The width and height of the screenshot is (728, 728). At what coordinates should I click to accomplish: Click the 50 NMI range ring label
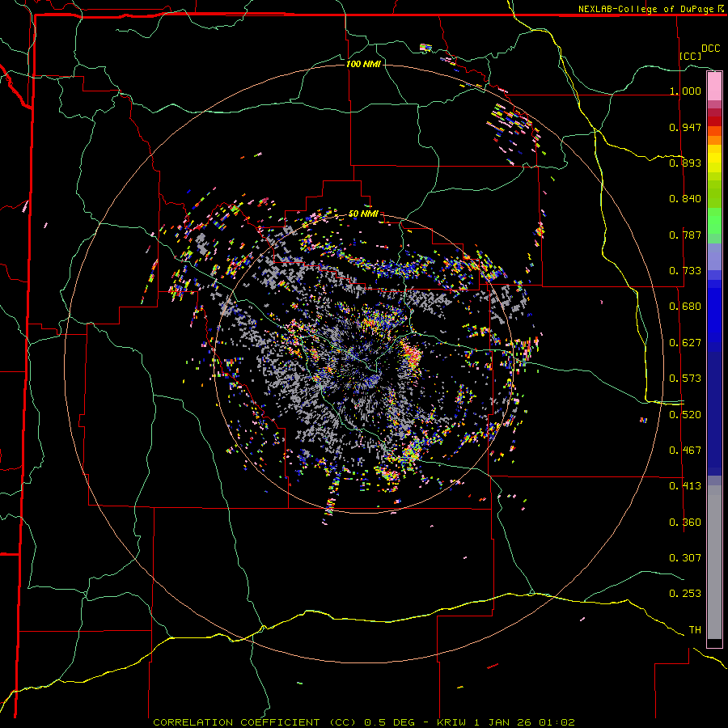coord(363,214)
